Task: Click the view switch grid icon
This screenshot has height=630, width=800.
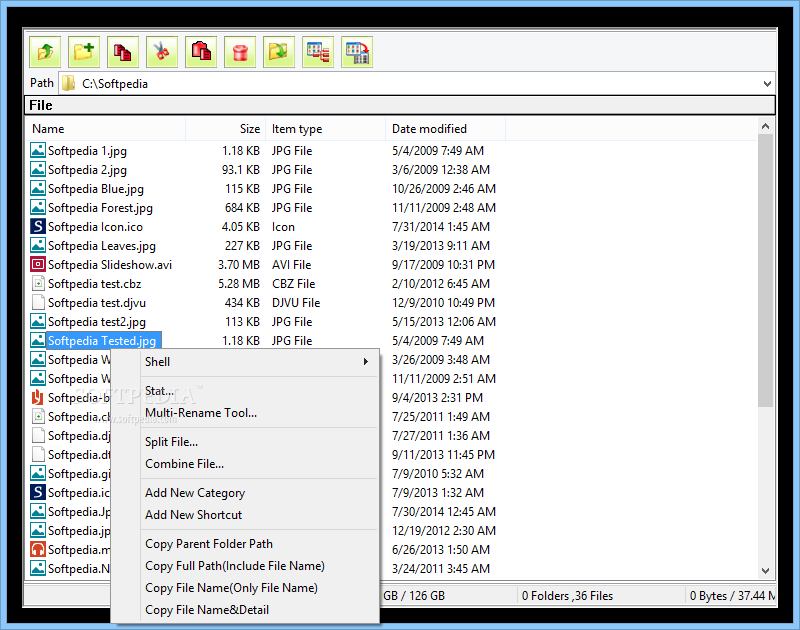Action: point(357,52)
